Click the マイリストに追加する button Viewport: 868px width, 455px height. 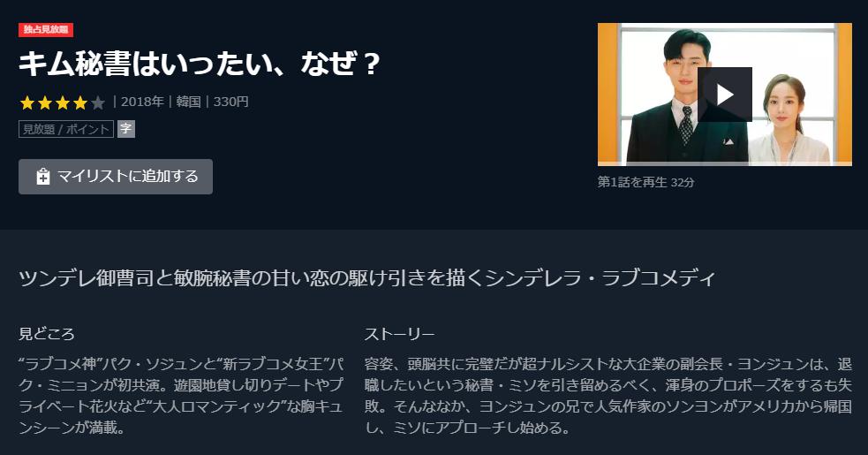pos(115,177)
